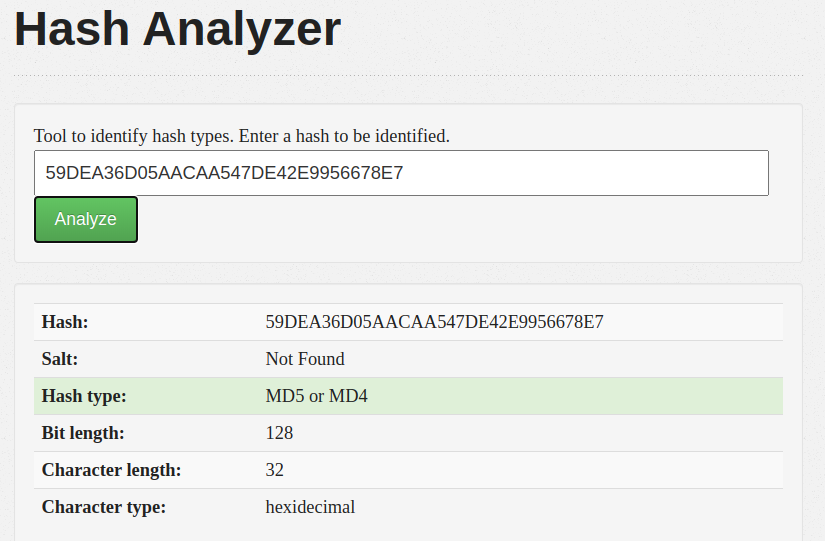Select the "Character length:" row label
Image resolution: width=825 pixels, height=541 pixels.
pos(111,470)
